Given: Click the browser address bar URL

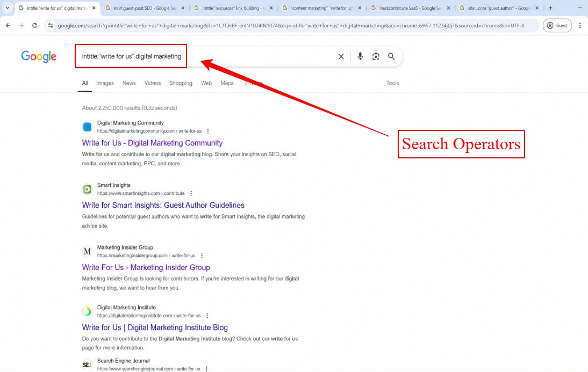Looking at the screenshot, I should 291,25.
